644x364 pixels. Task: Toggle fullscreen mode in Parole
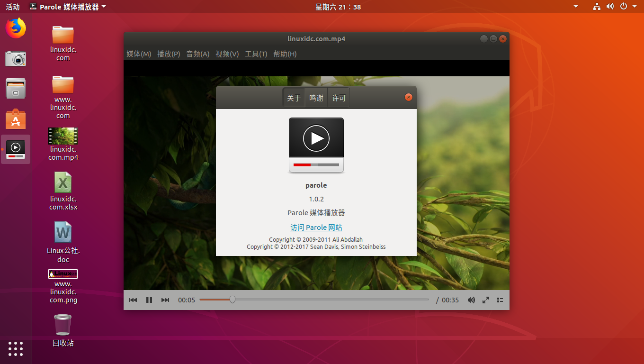[486, 300]
